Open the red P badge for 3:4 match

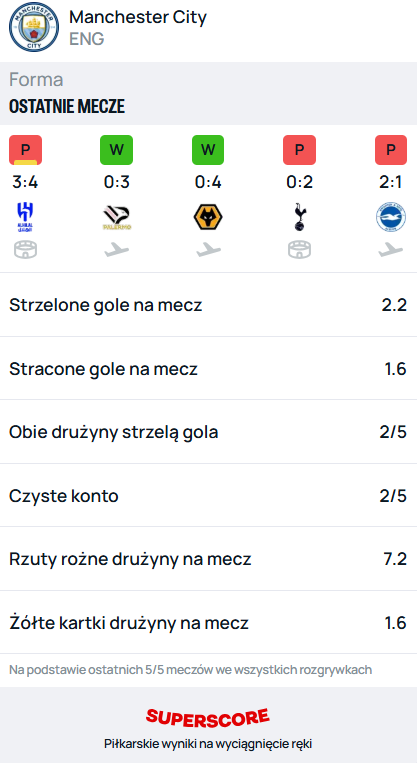25,150
